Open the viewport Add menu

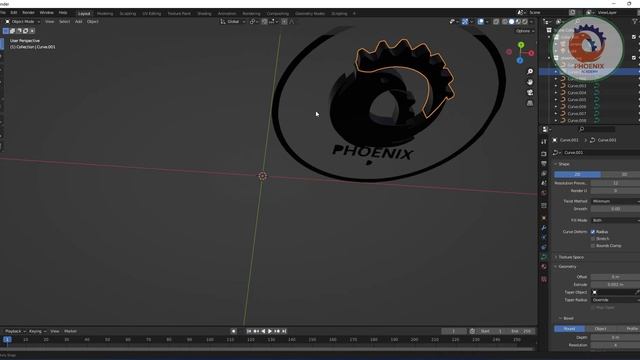pyautogui.click(x=78, y=22)
